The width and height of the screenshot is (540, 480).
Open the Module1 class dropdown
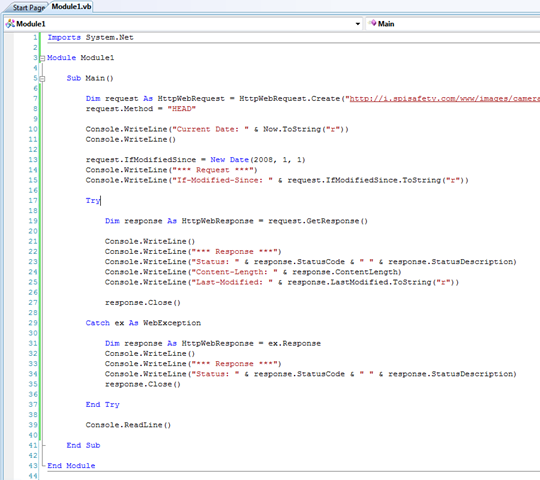click(x=357, y=24)
